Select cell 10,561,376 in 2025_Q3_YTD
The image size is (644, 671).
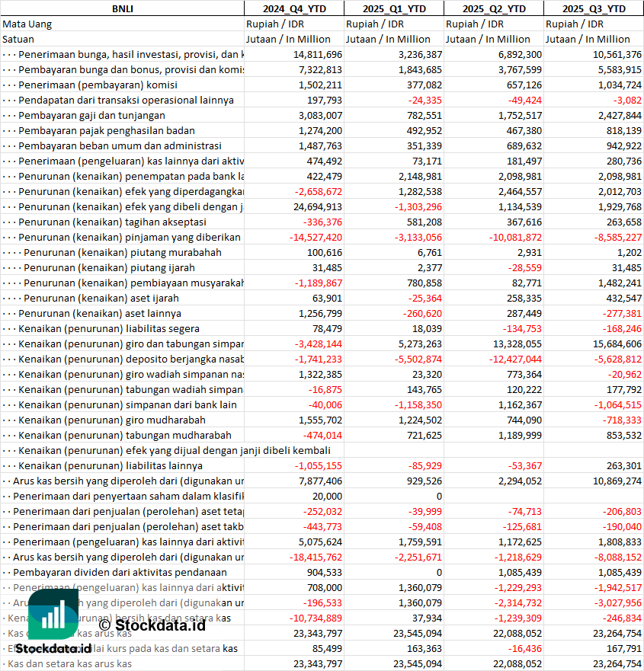click(617, 55)
